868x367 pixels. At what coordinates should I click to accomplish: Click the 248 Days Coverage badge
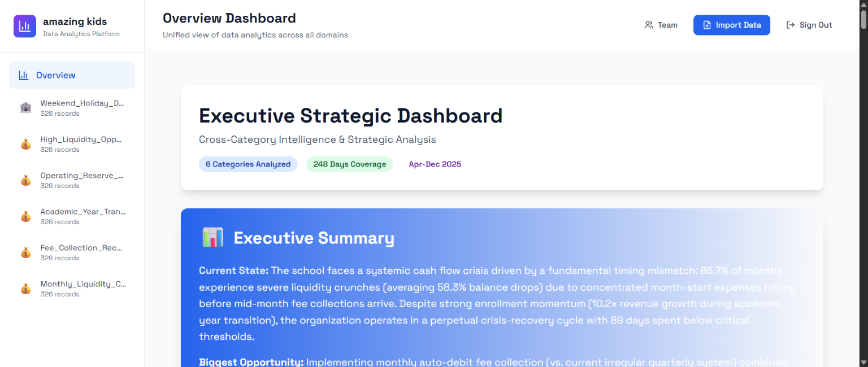point(349,164)
